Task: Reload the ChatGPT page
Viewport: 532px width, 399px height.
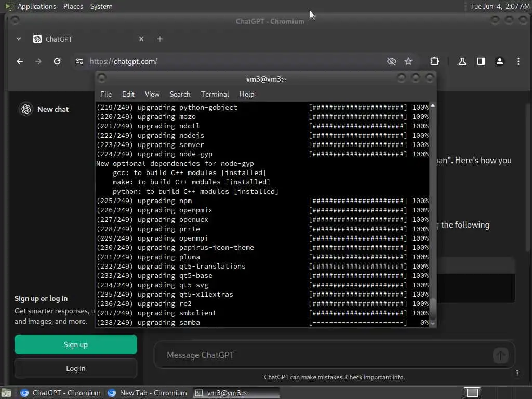Action: pos(57,61)
